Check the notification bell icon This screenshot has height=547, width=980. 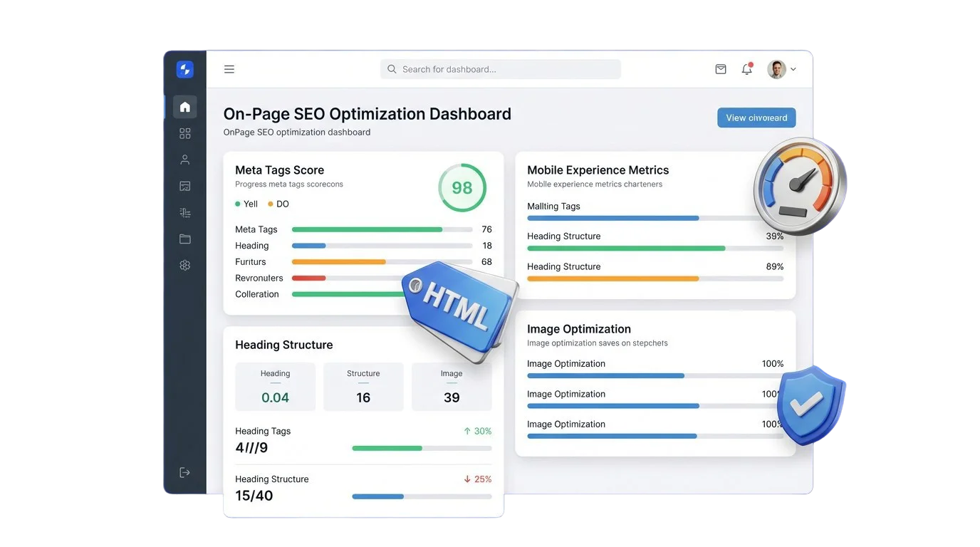(x=746, y=69)
